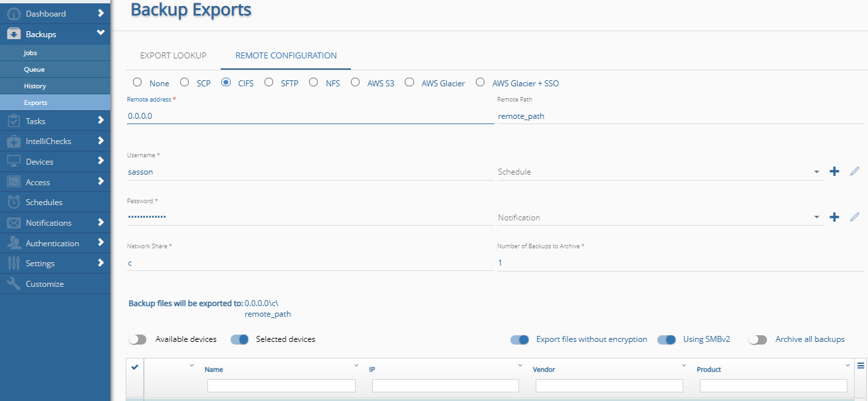Click the IntelliChecks briefcase icon

click(x=13, y=141)
